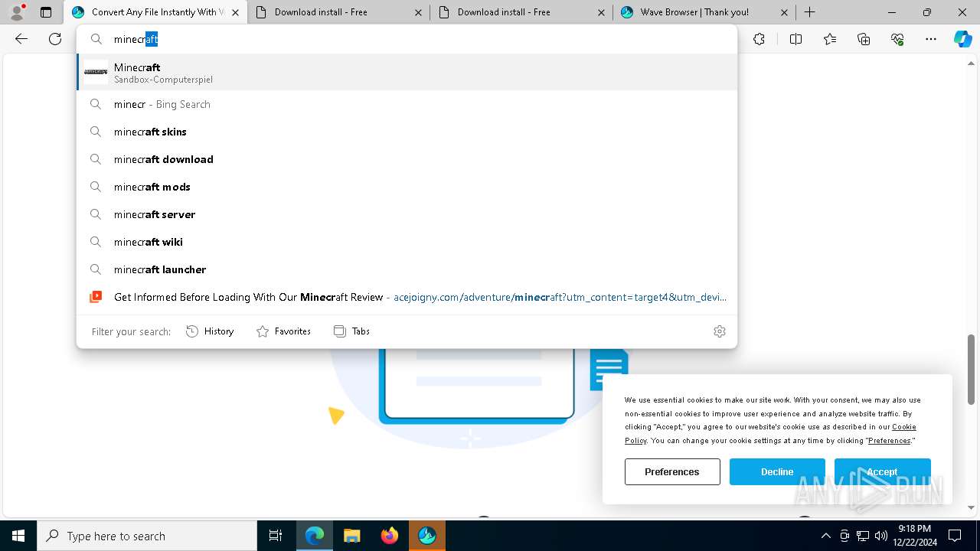Open the Settings and more ellipsis
This screenshot has width=980, height=551.
point(931,39)
